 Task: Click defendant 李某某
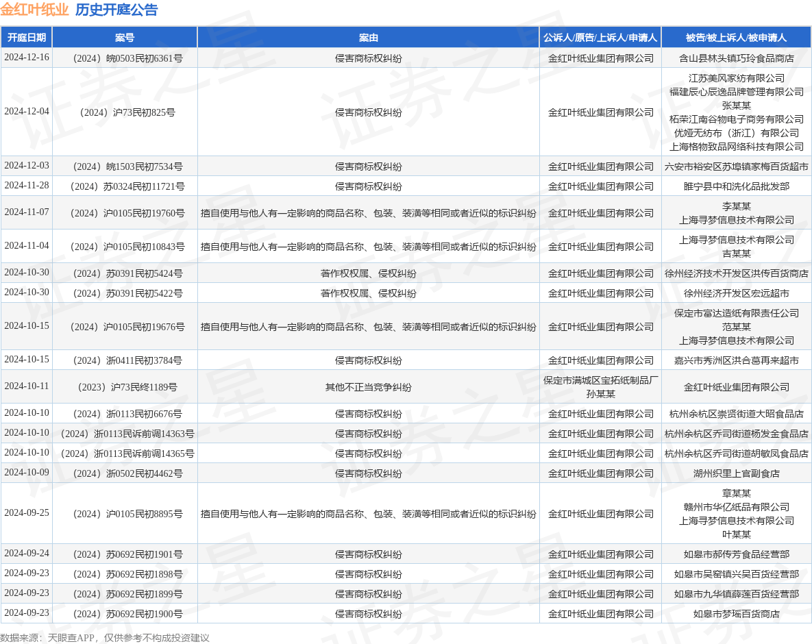click(737, 206)
